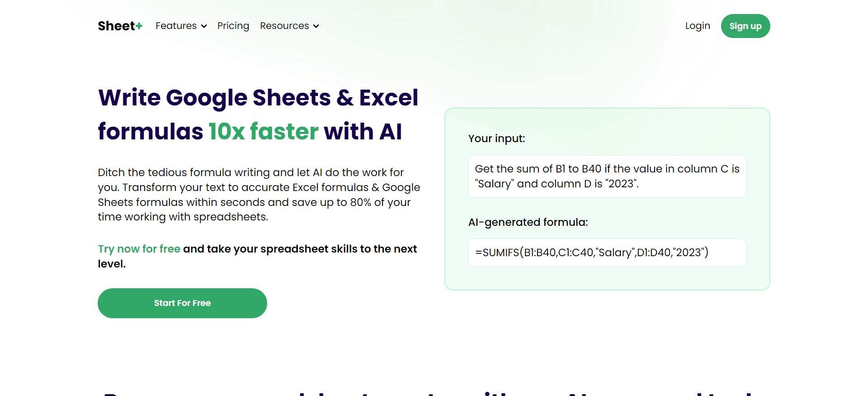The height and width of the screenshot is (396, 868).
Task: Click the Sign up button
Action: (745, 26)
